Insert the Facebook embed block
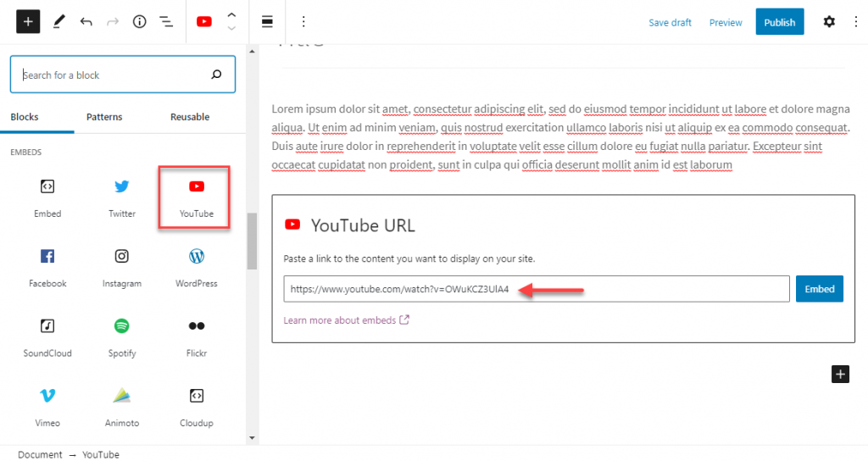This screenshot has width=868, height=461. click(47, 268)
